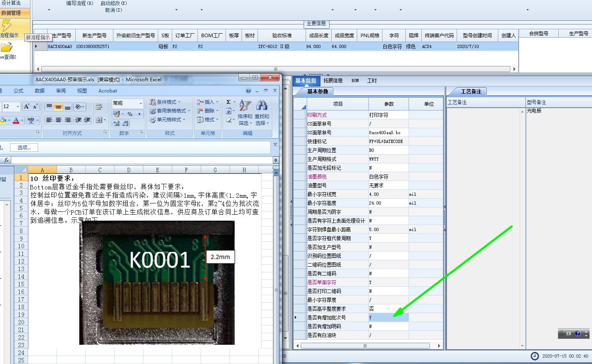This screenshot has height=364, width=592.
Task: Open the 插入 insert cells dropdown
Action: point(207,102)
